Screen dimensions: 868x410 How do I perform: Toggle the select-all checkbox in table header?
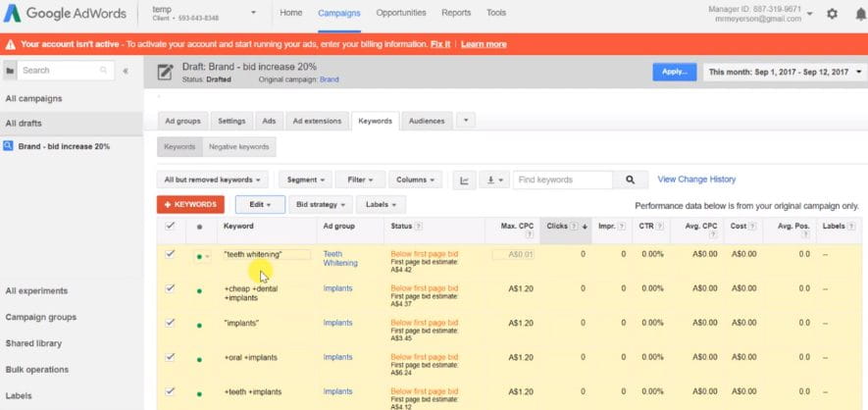171,226
